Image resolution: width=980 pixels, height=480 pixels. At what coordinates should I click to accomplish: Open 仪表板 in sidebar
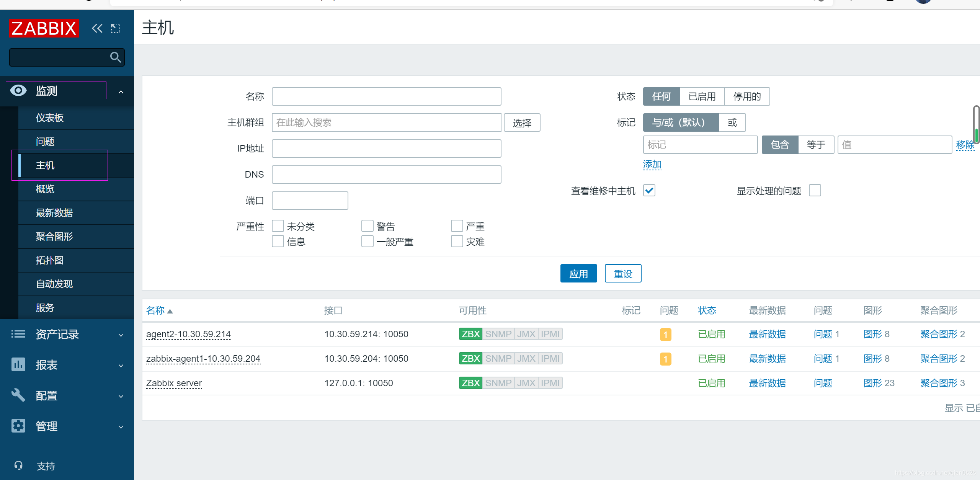pyautogui.click(x=76, y=118)
